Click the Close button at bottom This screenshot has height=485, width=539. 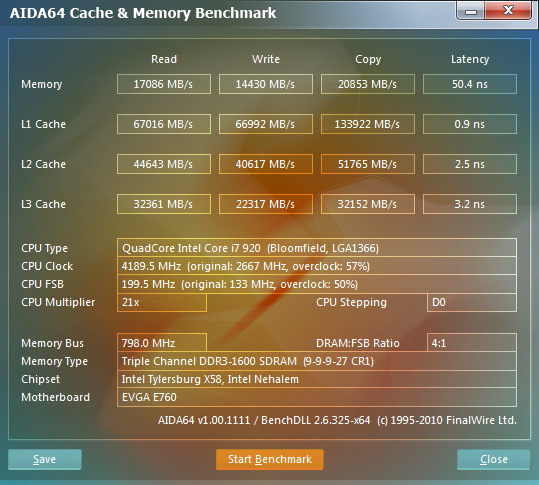point(494,459)
